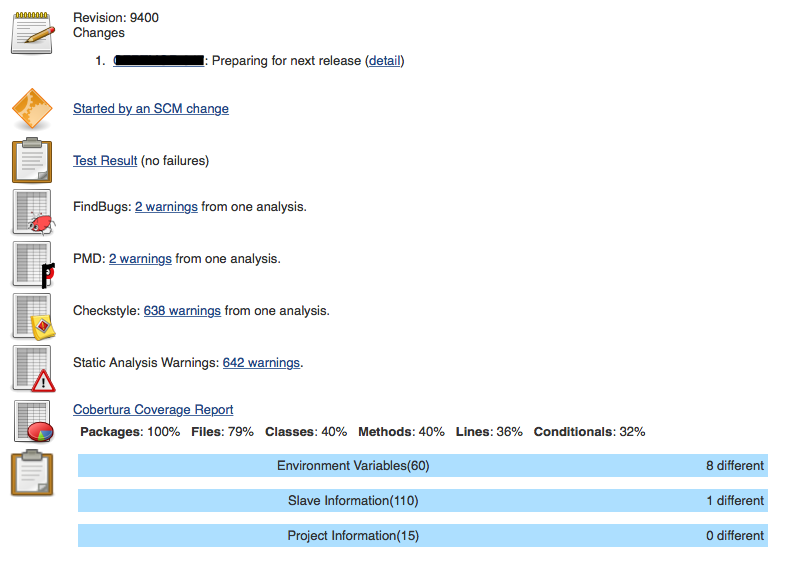This screenshot has width=788, height=567.
Task: Click the PMD analysis icon
Action: 32,264
